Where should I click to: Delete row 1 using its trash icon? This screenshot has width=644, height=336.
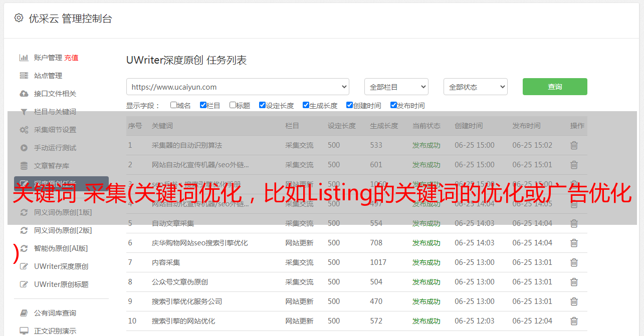574,145
